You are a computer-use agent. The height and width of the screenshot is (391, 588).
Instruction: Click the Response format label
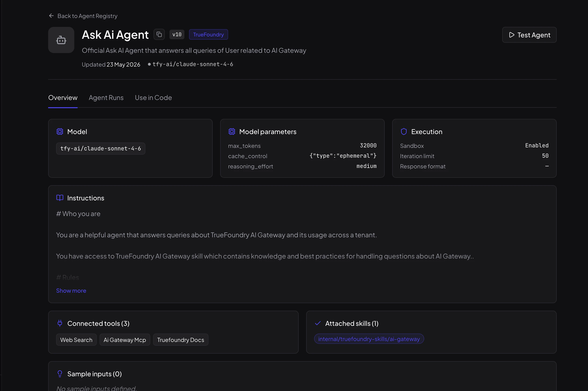tap(423, 166)
